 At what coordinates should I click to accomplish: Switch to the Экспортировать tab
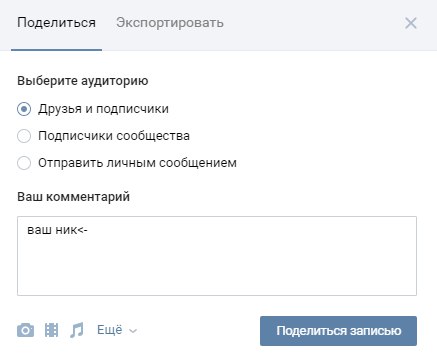tap(170, 23)
